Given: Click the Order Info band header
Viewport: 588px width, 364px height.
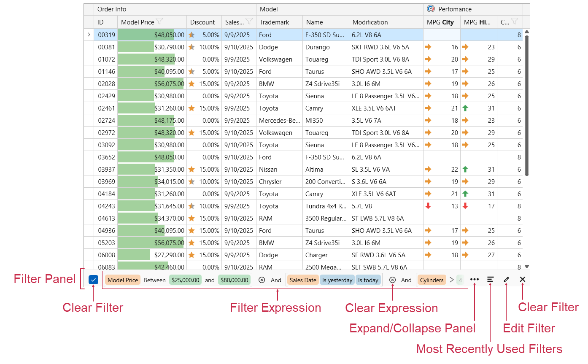Looking at the screenshot, I should pos(175,9).
